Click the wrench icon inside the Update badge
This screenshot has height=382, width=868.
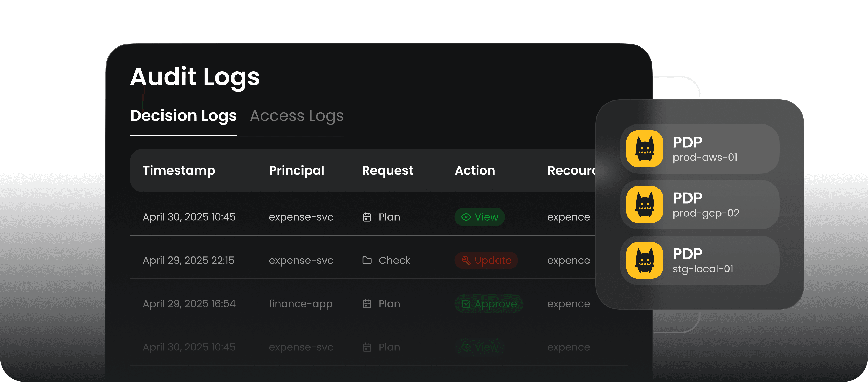click(466, 260)
